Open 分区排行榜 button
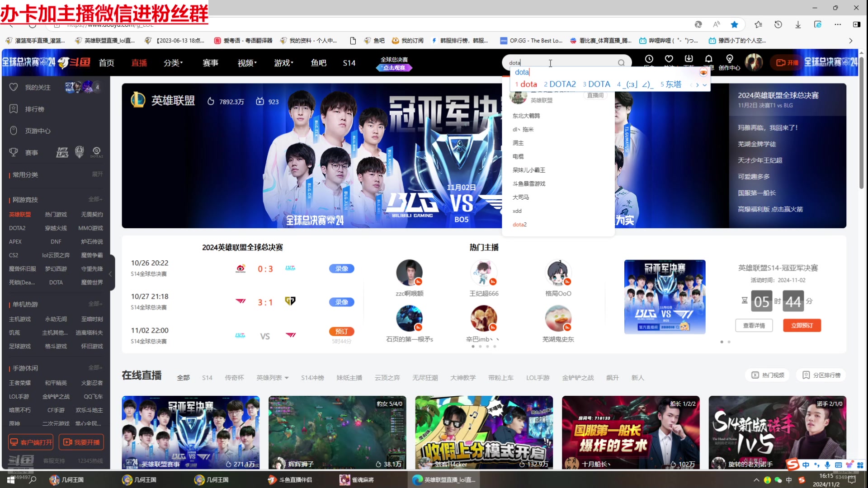 coord(821,375)
